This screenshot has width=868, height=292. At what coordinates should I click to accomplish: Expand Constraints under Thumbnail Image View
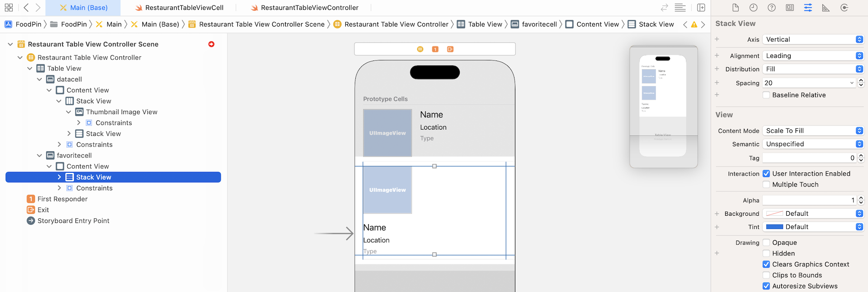tap(79, 123)
